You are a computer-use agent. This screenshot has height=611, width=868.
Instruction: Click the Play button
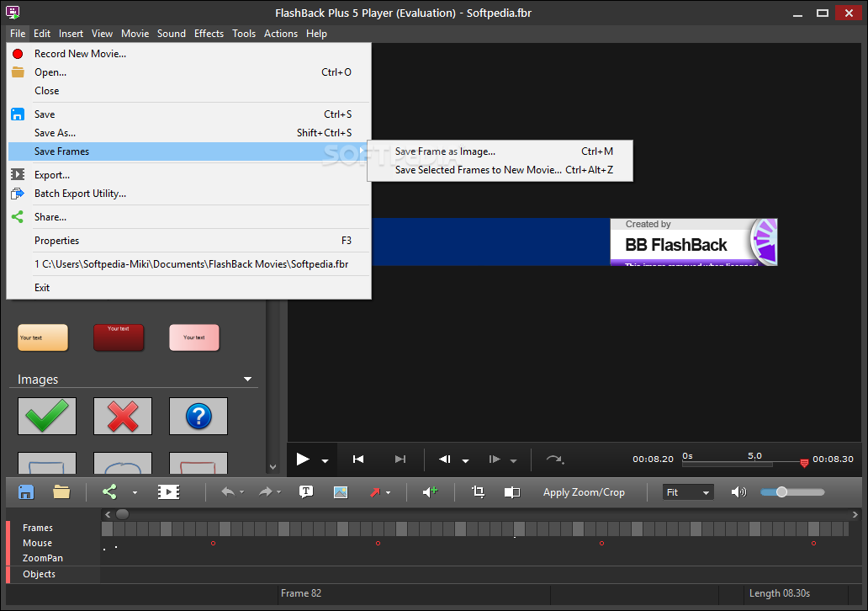[302, 460]
